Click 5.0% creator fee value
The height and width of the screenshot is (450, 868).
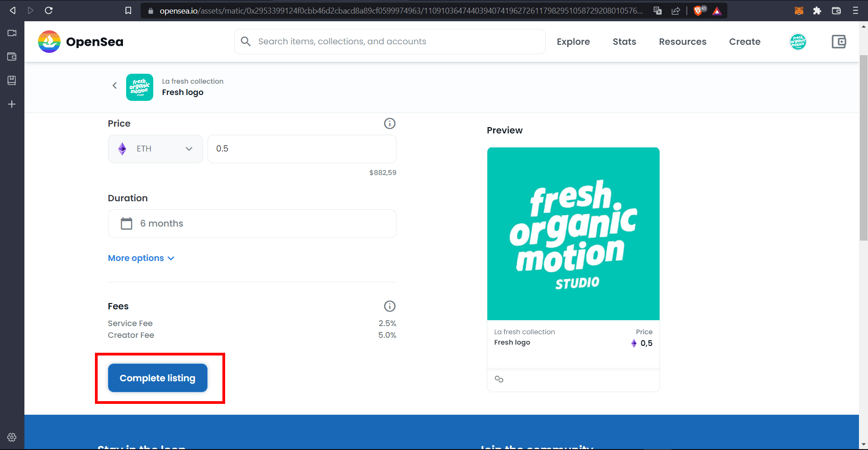(387, 335)
